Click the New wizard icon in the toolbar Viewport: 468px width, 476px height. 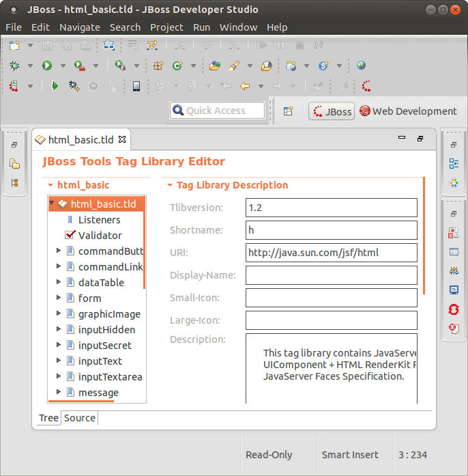click(14, 45)
